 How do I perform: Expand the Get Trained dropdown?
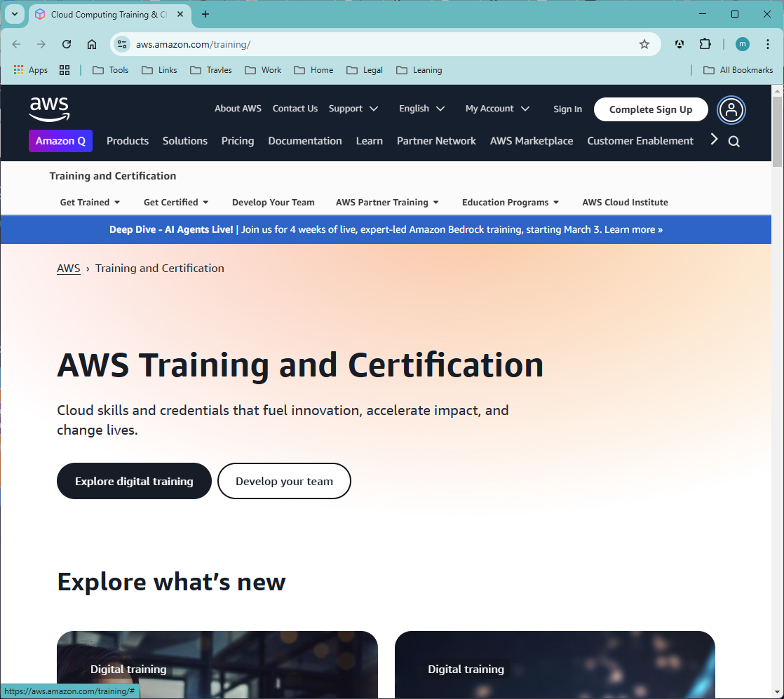[x=90, y=203]
